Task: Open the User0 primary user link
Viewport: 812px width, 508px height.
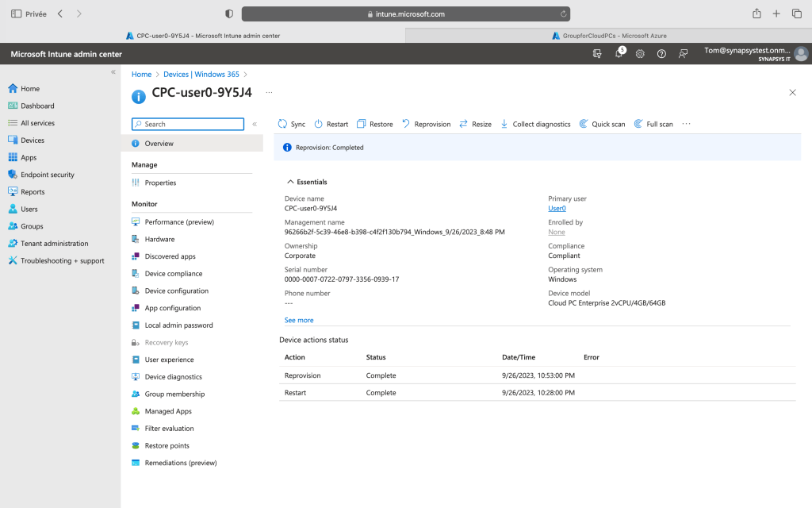Action: pyautogui.click(x=557, y=209)
